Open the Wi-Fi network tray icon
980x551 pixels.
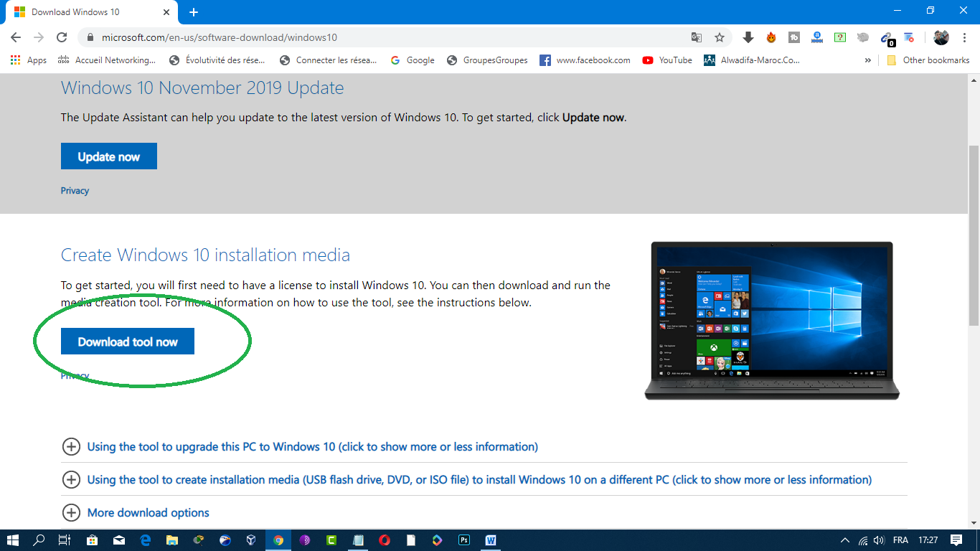(863, 540)
